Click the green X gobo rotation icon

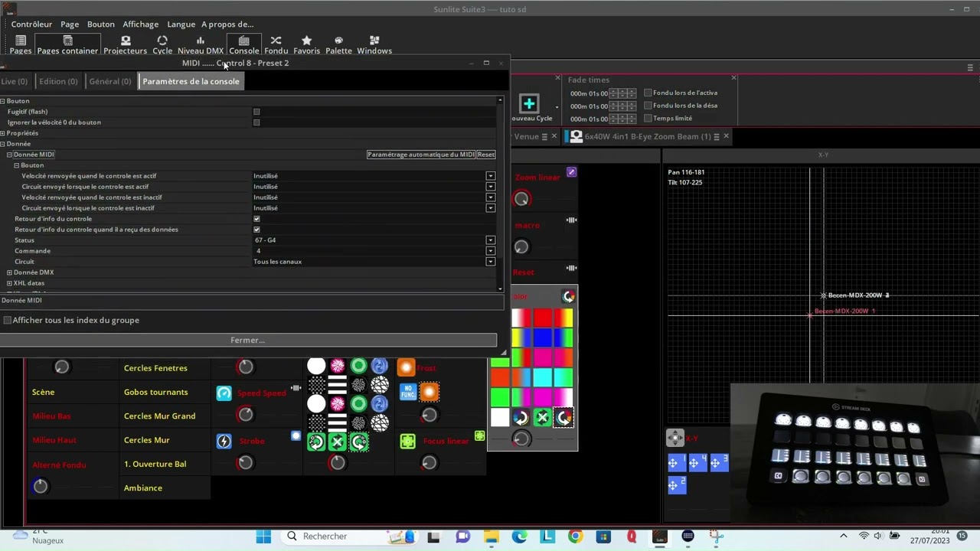click(x=338, y=442)
